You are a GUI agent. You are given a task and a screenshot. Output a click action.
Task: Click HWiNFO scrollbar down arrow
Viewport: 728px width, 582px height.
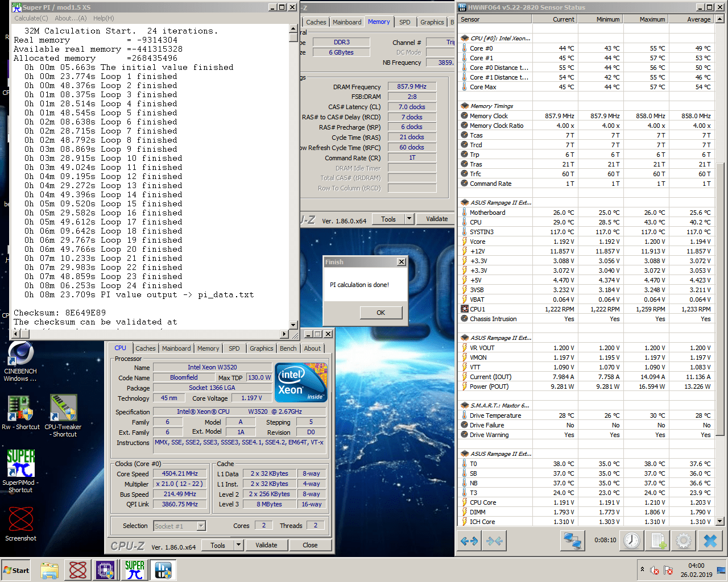[x=720, y=521]
